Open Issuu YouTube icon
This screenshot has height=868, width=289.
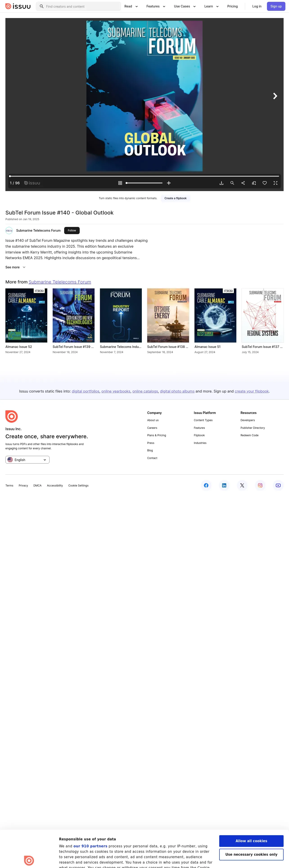278,485
